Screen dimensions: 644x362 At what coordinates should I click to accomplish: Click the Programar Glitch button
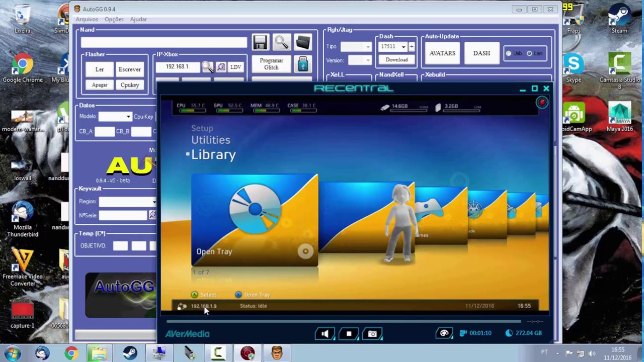pos(271,64)
